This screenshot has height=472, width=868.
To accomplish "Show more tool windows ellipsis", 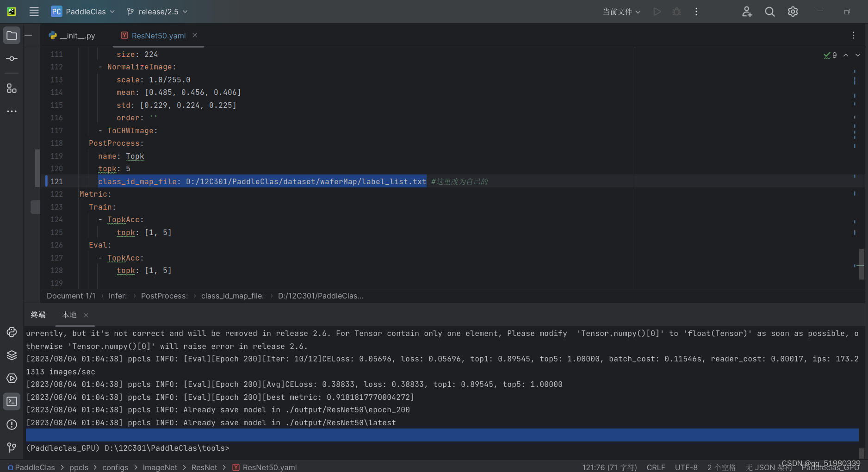I will pos(12,112).
